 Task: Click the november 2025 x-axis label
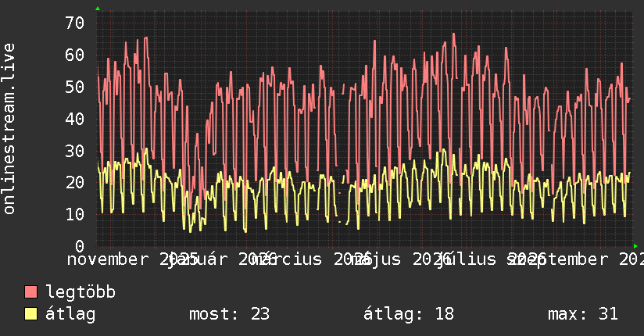coord(133,259)
